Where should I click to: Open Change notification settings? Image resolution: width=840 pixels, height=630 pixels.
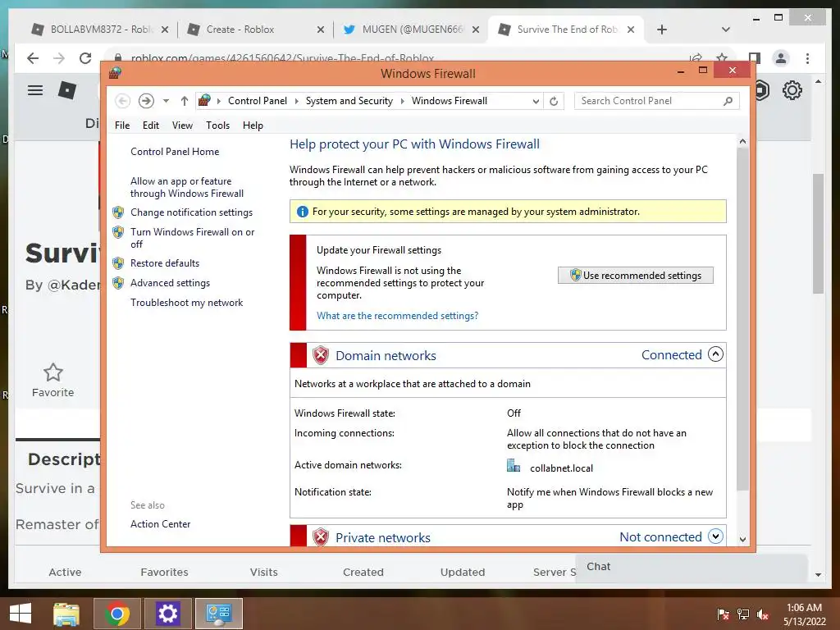(x=191, y=212)
